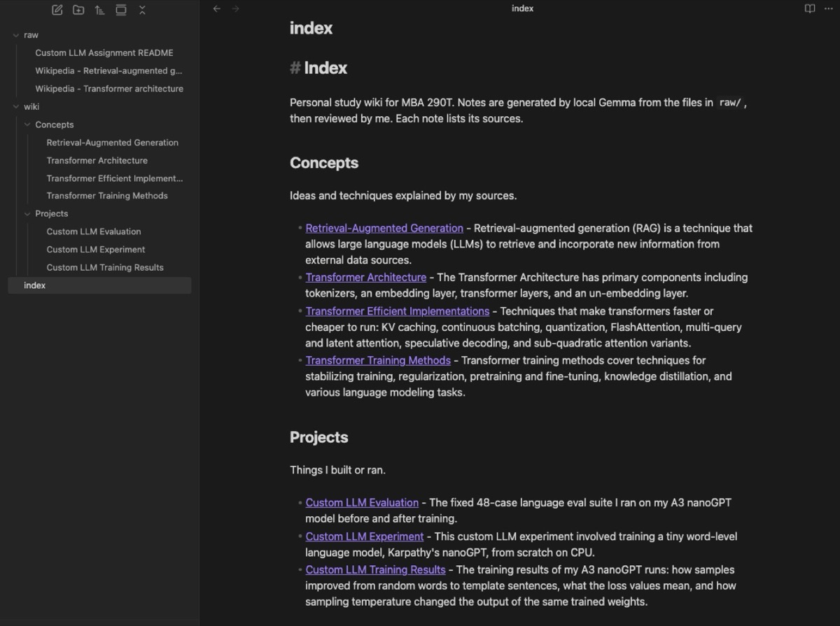The width and height of the screenshot is (840, 626).
Task: Navigate forward with the right arrow
Action: [x=236, y=8]
